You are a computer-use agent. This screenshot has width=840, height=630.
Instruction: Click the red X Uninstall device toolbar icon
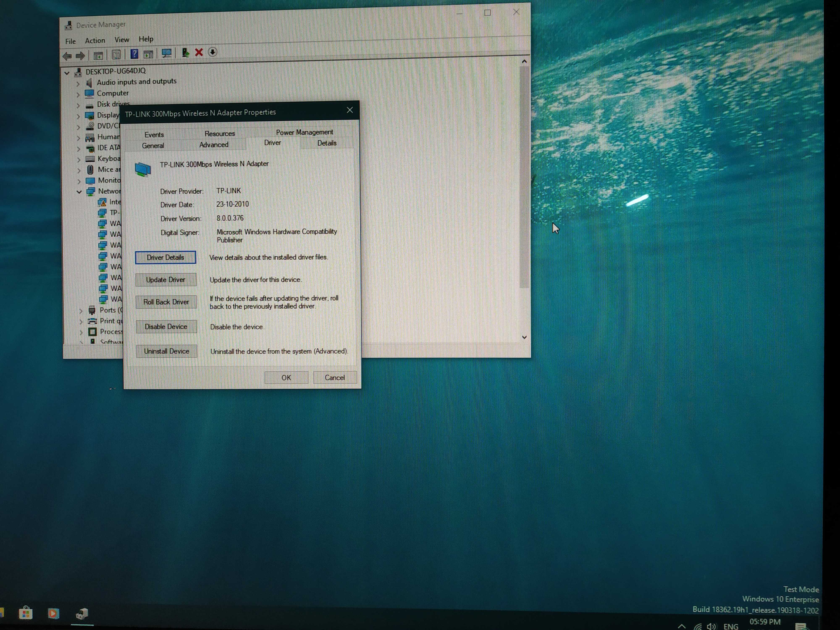pyautogui.click(x=199, y=52)
